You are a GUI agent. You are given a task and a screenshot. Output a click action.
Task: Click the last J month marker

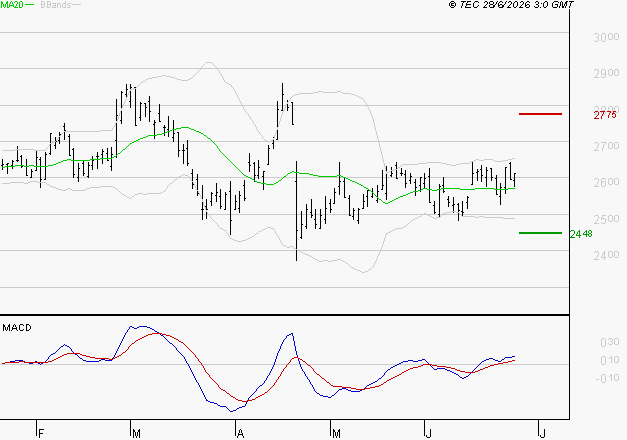coord(542,434)
